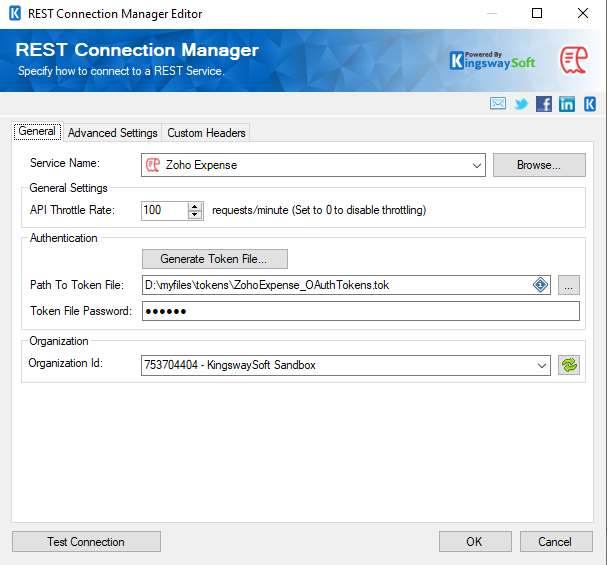607x565 pixels.
Task: Maximize the REST Connection Manager Editor window
Action: [537, 13]
